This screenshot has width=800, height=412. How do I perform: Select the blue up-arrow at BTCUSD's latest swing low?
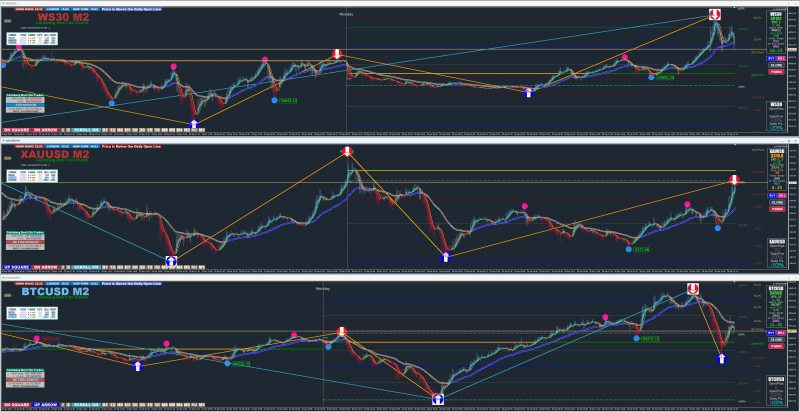tap(721, 358)
